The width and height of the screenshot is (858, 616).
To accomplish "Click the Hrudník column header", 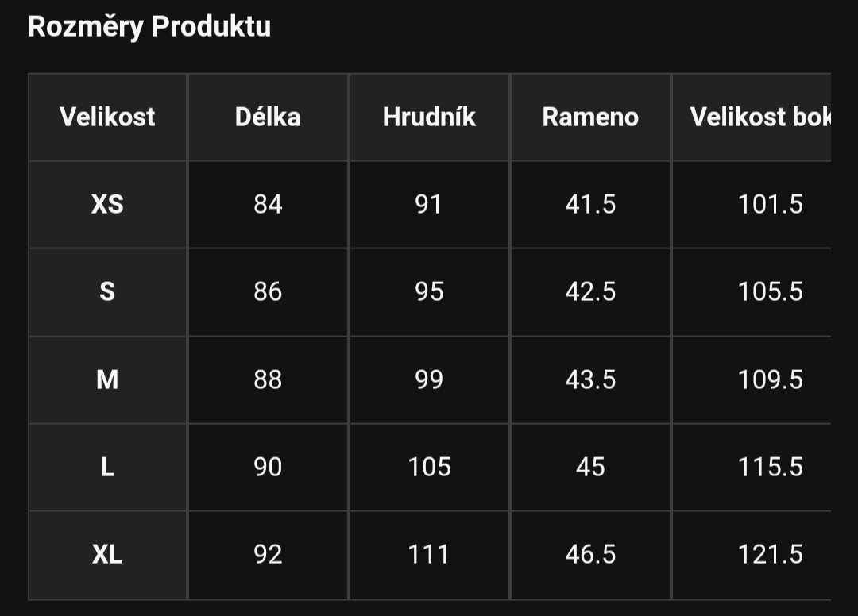I will (429, 117).
